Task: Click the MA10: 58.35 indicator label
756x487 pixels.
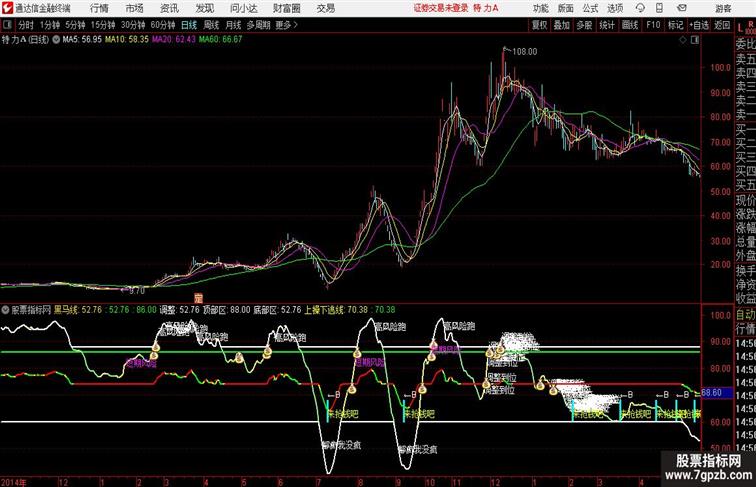Action: tap(127, 40)
